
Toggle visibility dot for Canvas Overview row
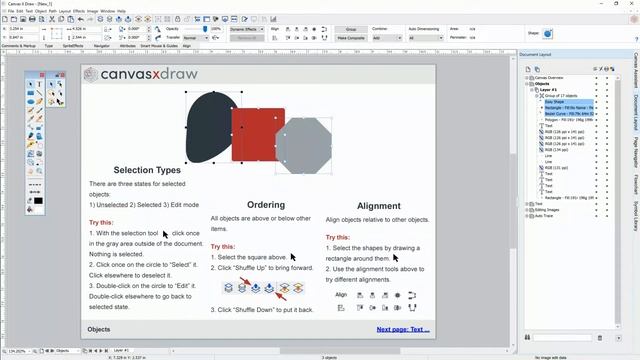pyautogui.click(x=596, y=78)
